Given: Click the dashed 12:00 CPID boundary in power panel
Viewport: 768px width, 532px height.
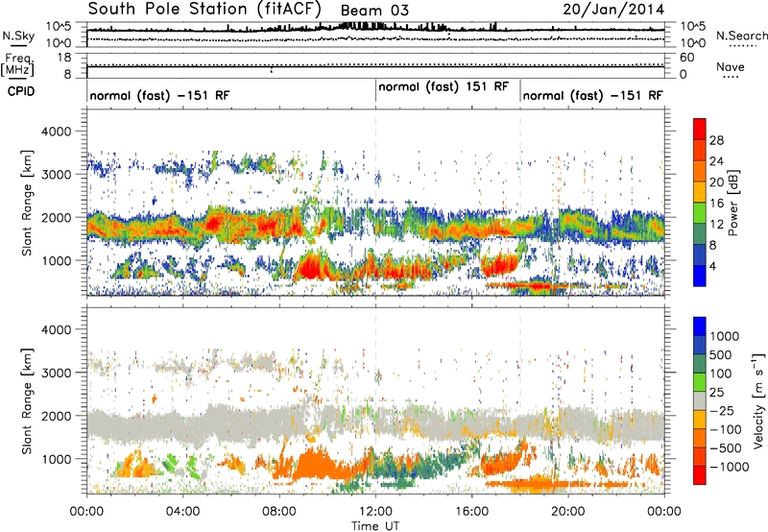Looking at the screenshot, I should (x=375, y=202).
